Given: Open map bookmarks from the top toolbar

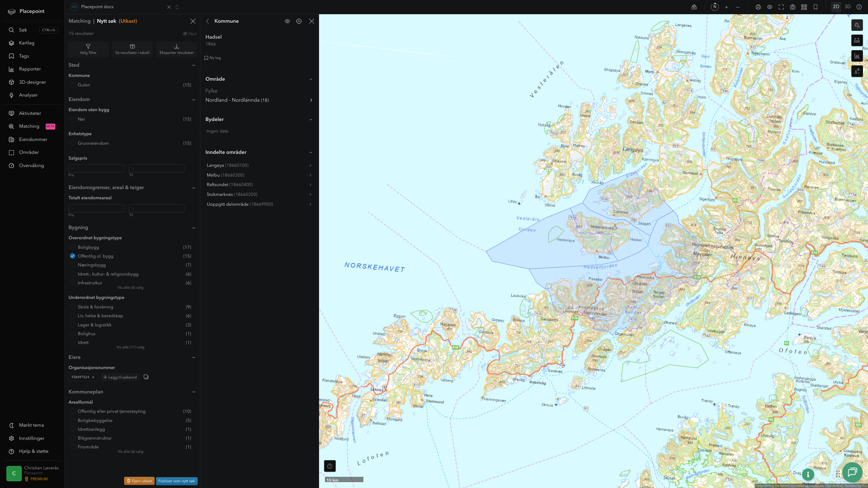Looking at the screenshot, I should pyautogui.click(x=815, y=7).
